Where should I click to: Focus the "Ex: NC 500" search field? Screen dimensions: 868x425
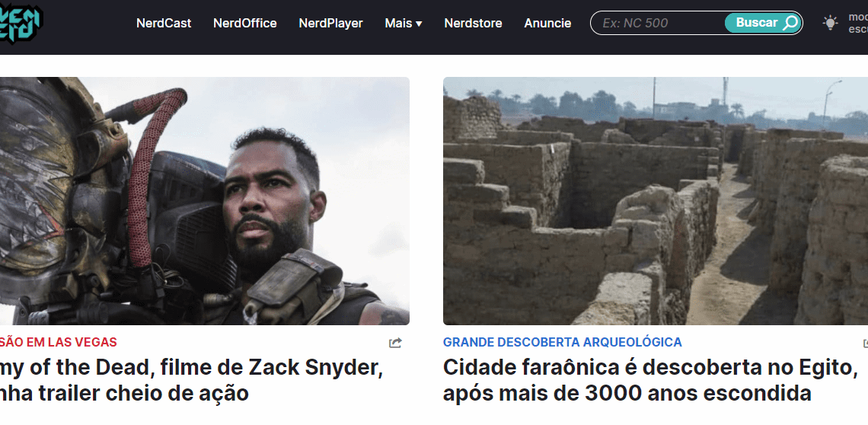click(658, 23)
